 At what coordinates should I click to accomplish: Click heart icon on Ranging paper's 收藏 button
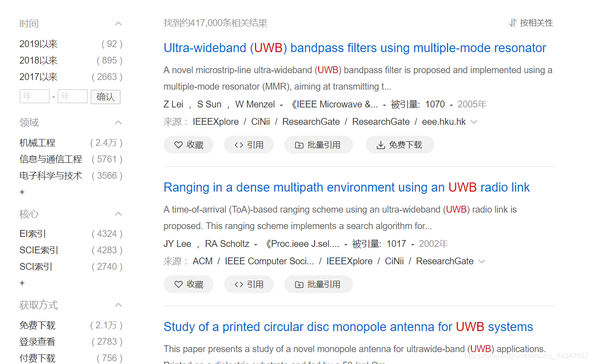pos(179,284)
